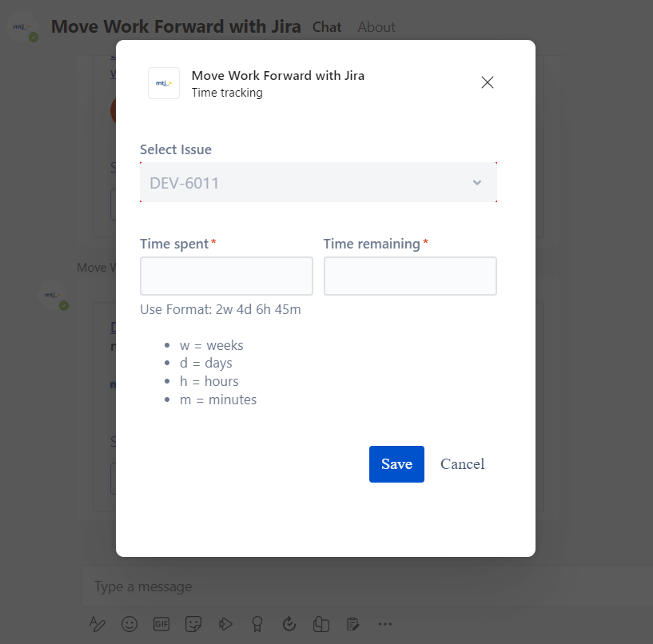Open message formatting options
The width and height of the screenshot is (653, 644).
(x=98, y=624)
